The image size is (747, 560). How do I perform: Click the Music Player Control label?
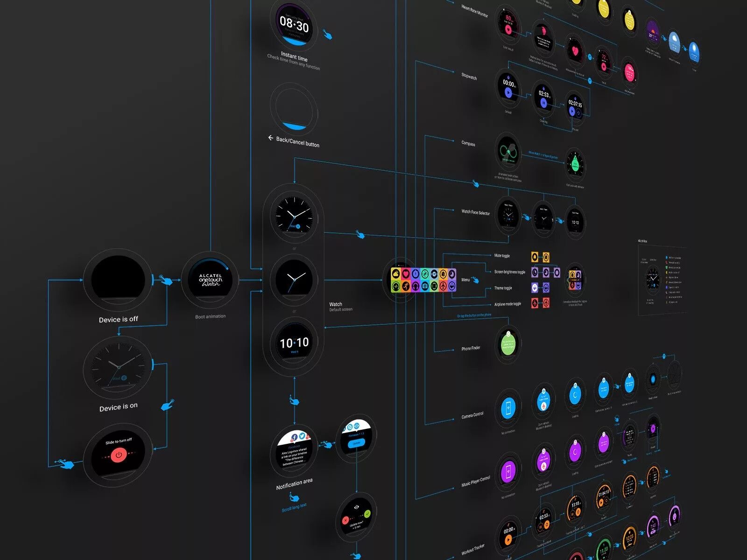pos(476,481)
